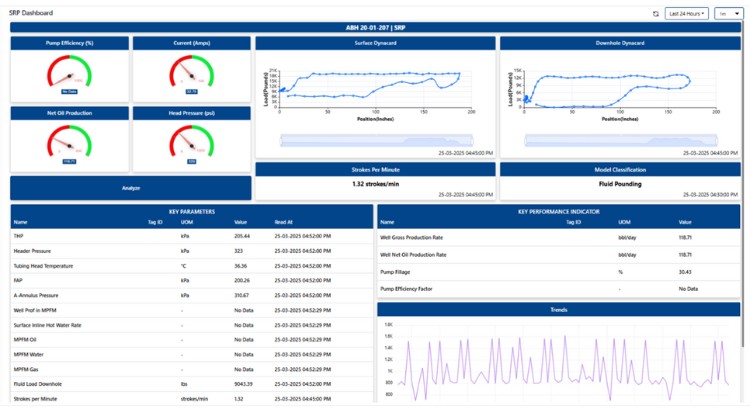Click the Fluid Pounding classification text
Viewport: 750px width, 410px height.
tap(620, 184)
